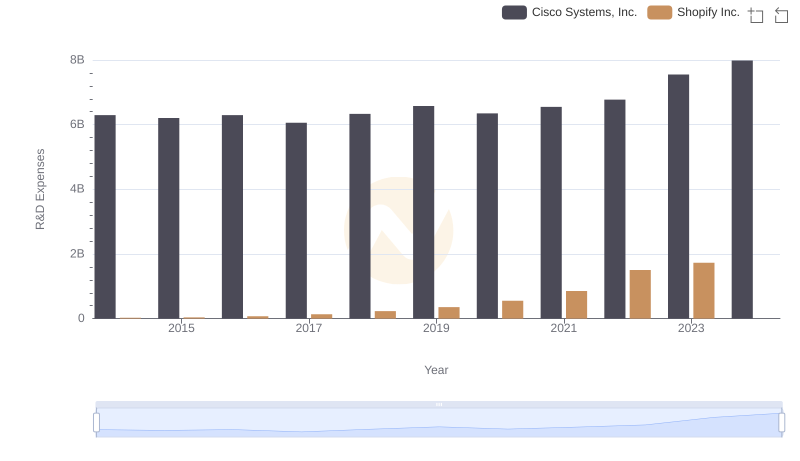The image size is (800, 461).
Task: Select the Shopify bar for 2022
Action: coord(640,294)
